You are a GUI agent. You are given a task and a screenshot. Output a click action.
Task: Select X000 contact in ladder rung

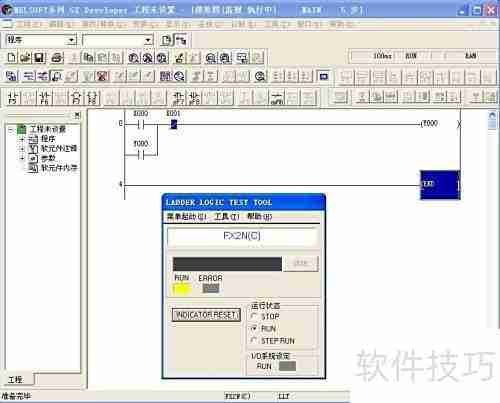click(x=141, y=125)
